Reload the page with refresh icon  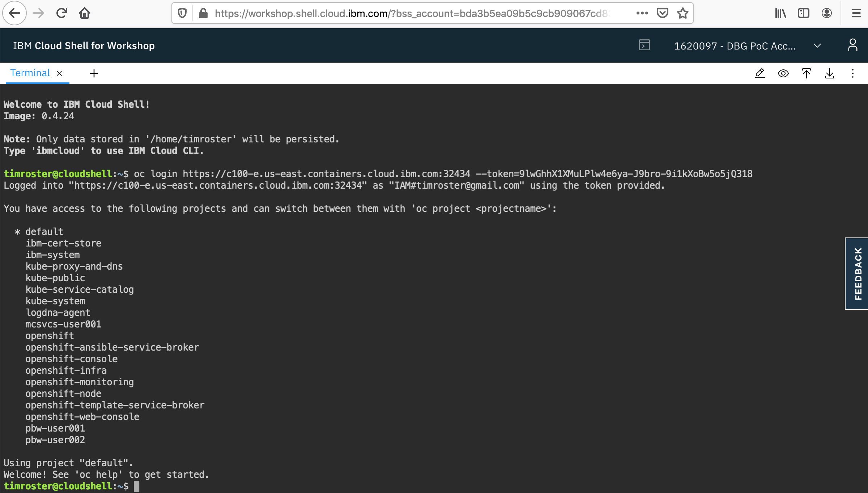[62, 13]
